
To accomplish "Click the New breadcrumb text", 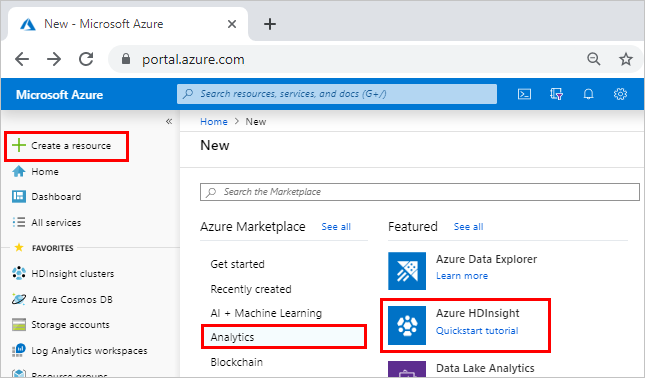I will coord(256,122).
